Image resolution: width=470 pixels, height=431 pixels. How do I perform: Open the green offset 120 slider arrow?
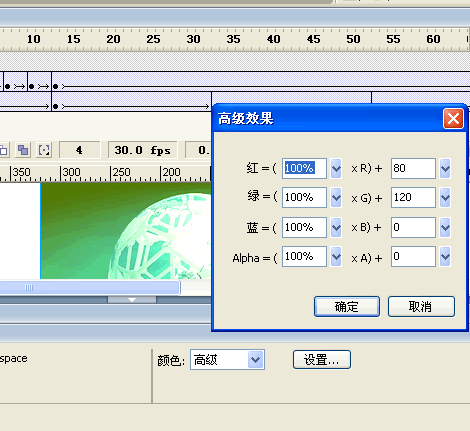click(x=445, y=198)
